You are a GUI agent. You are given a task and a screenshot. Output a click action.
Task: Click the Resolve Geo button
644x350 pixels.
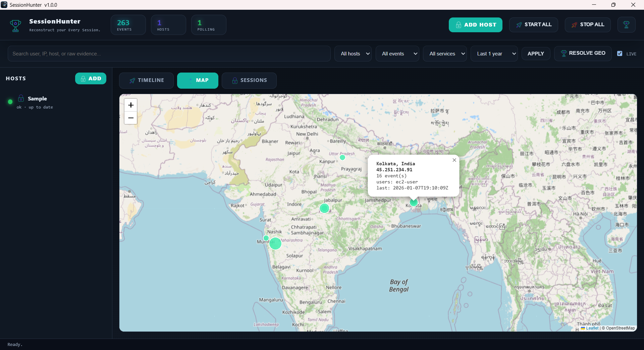[x=583, y=53]
